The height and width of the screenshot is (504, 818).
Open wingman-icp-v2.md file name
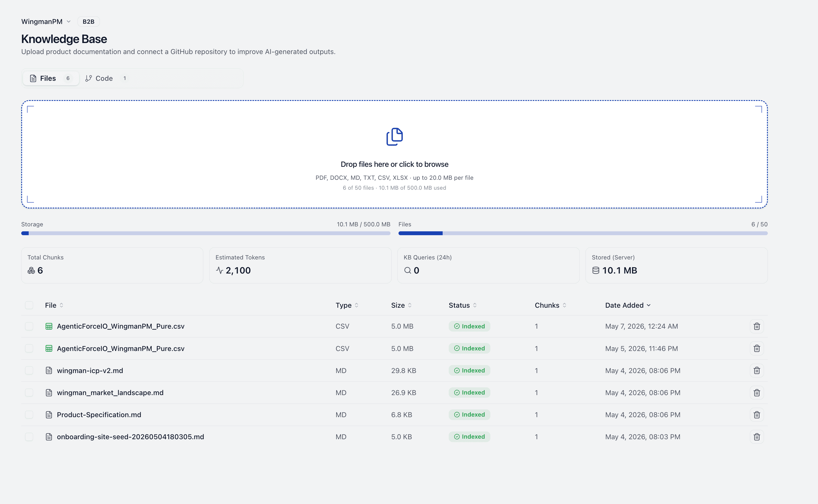[x=90, y=370]
